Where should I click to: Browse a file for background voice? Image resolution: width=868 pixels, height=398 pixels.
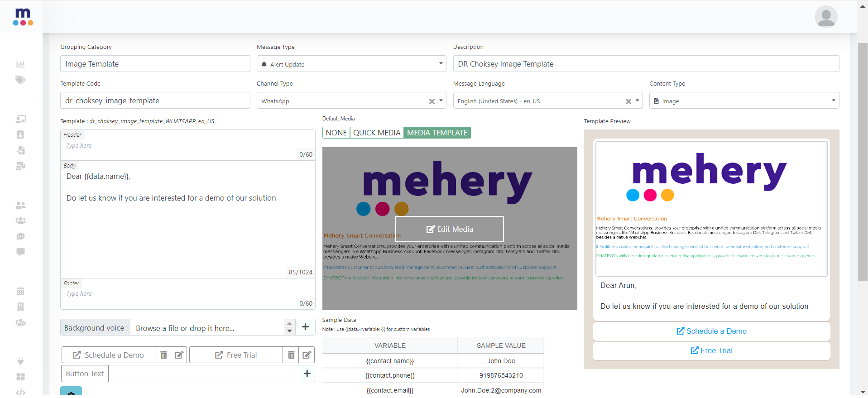tap(207, 328)
